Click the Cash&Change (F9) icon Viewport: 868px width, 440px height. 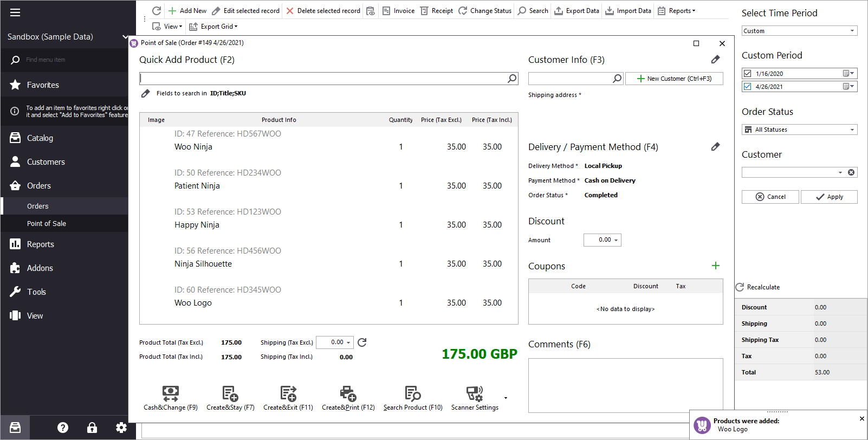click(170, 394)
